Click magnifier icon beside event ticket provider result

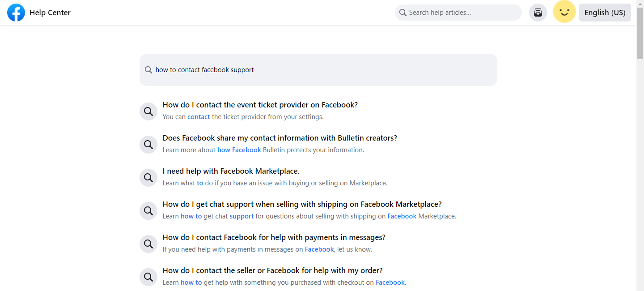148,111
